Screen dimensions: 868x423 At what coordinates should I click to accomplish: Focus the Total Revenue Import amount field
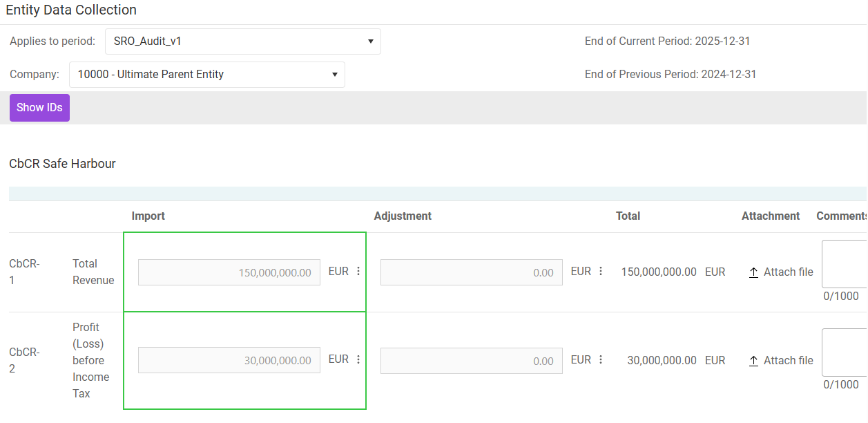coord(229,272)
